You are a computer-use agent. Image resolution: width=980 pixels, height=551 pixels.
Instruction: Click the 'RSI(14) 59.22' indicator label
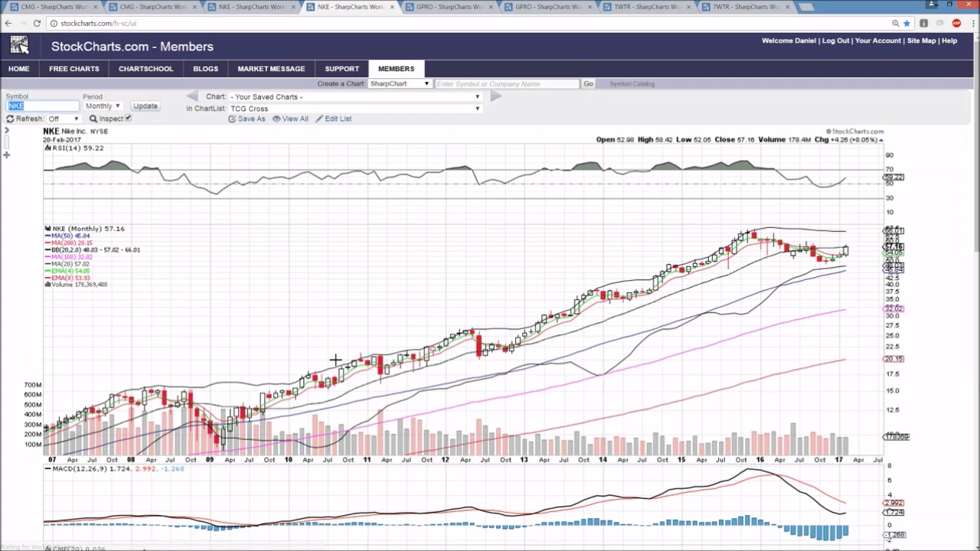tap(75, 148)
